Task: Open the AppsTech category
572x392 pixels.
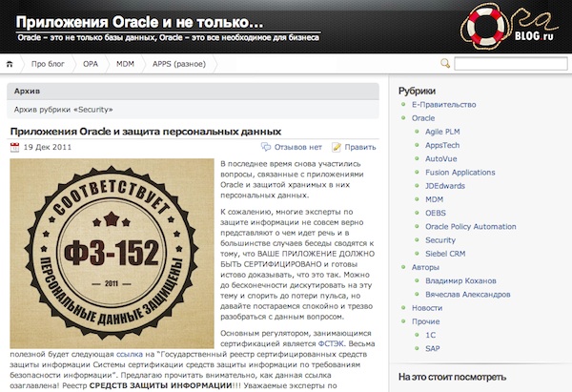Action: (x=442, y=145)
